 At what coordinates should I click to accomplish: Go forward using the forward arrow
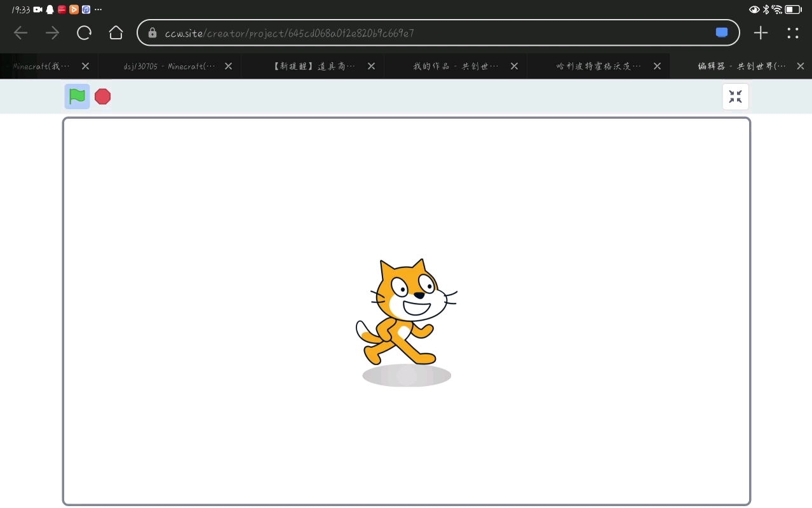pos(52,32)
